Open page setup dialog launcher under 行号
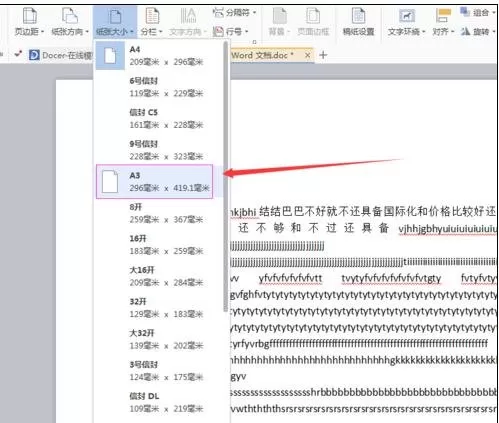 (254, 42)
